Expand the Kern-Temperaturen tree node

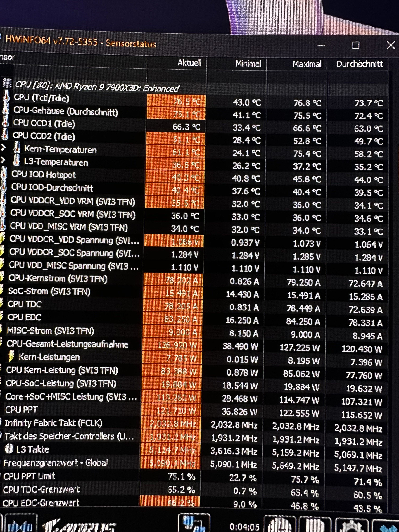(3, 147)
